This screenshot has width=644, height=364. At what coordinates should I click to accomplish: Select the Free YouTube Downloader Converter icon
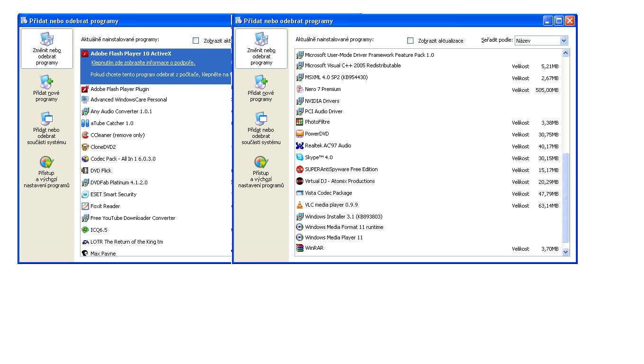click(85, 218)
